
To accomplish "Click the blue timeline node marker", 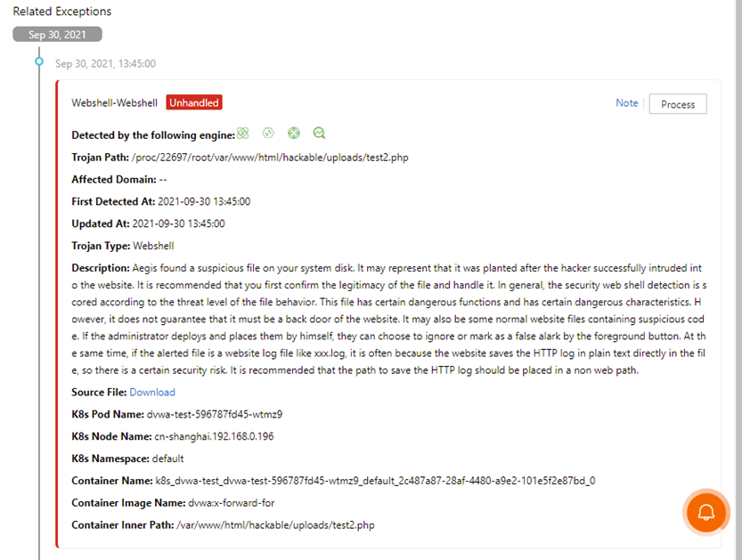I will [39, 61].
